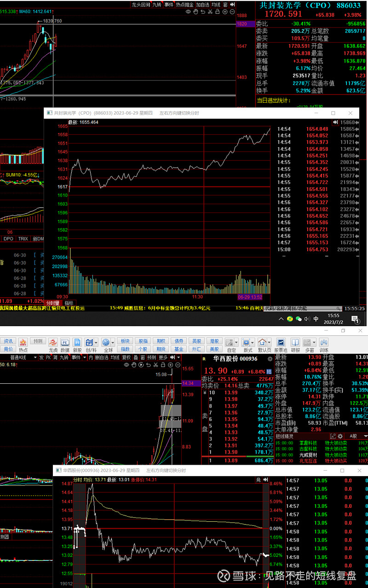
Task: Select the 板块 button
Action: 125,341
